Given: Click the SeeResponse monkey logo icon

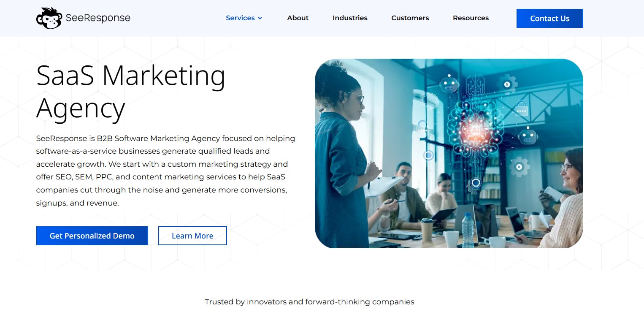Looking at the screenshot, I should pyautogui.click(x=49, y=18).
